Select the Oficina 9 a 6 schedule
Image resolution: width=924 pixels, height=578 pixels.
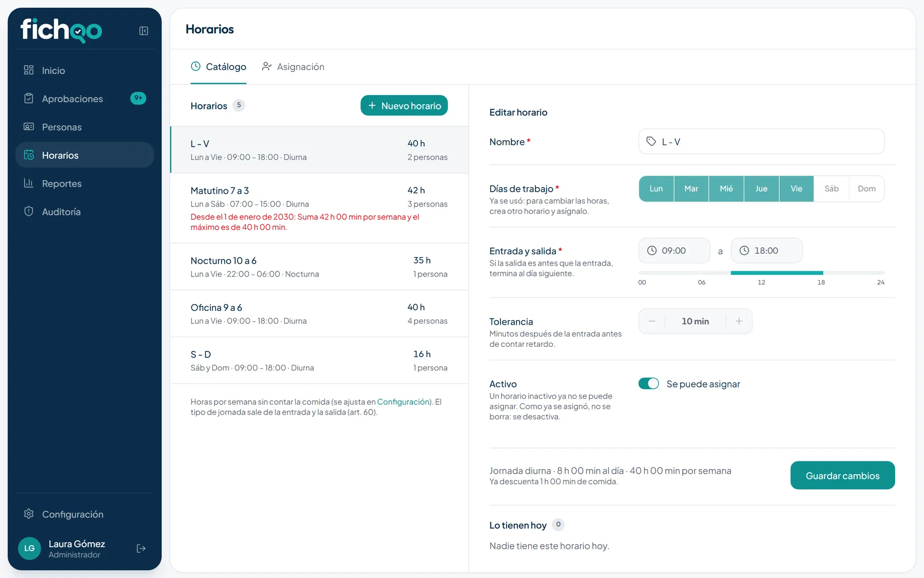click(319, 313)
